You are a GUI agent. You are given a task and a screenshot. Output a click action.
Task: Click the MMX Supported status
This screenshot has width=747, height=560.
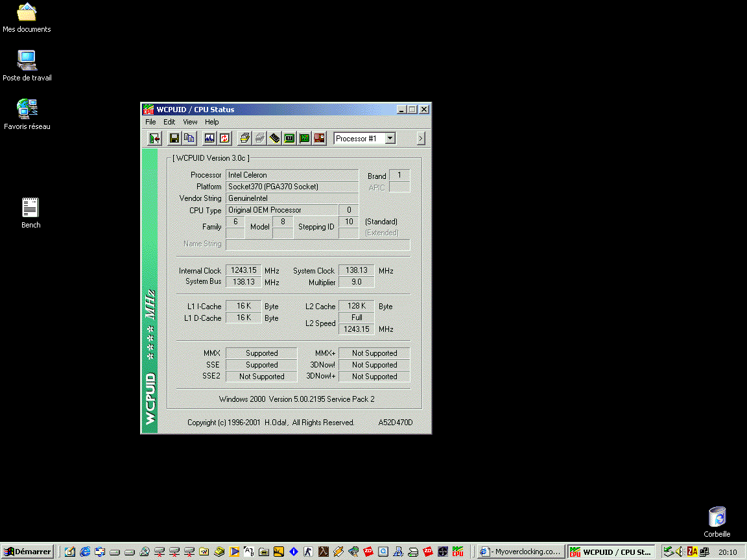coord(261,353)
